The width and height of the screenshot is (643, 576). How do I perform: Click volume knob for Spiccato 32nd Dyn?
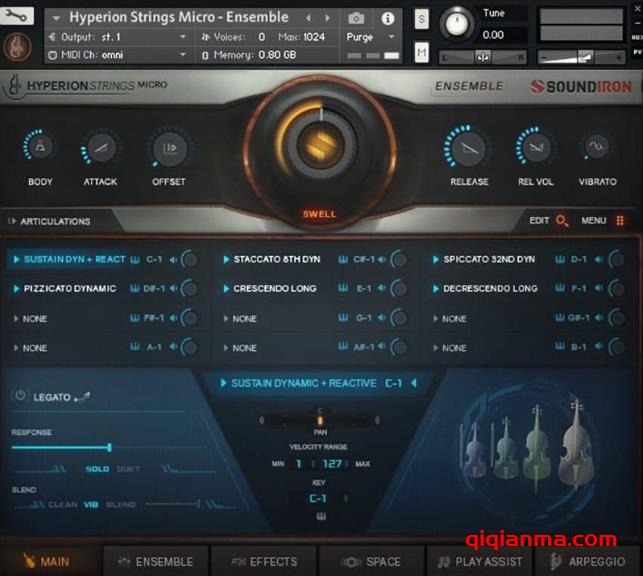pyautogui.click(x=616, y=259)
